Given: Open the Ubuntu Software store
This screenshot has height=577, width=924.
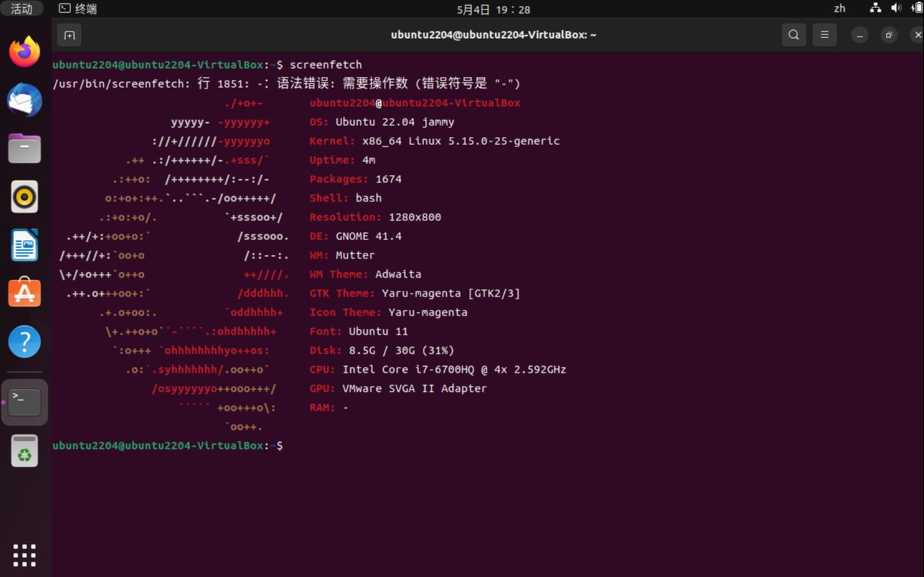Looking at the screenshot, I should click(24, 292).
